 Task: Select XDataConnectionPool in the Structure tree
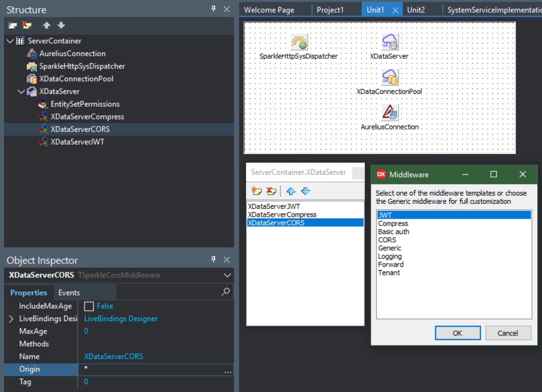[x=76, y=79]
